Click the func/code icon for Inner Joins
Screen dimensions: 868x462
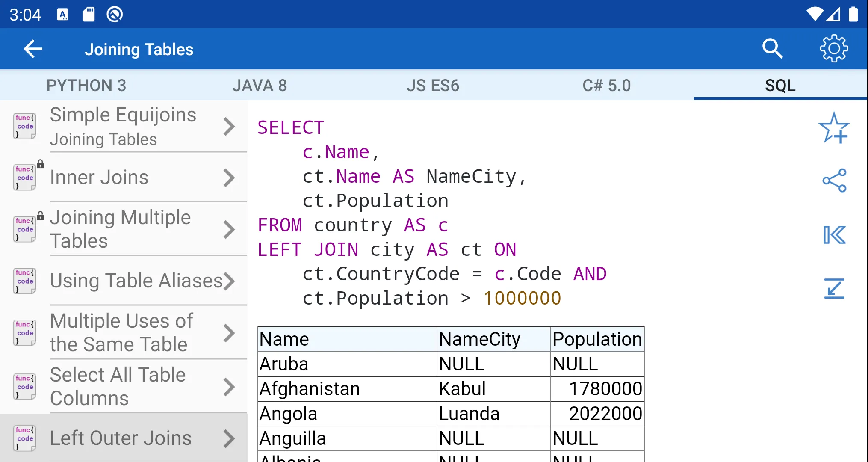[25, 177]
